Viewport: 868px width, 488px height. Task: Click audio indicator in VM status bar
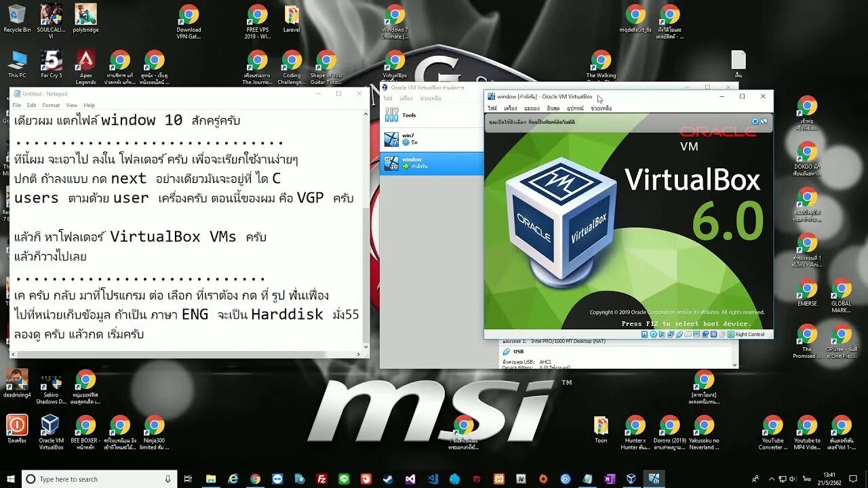click(662, 334)
